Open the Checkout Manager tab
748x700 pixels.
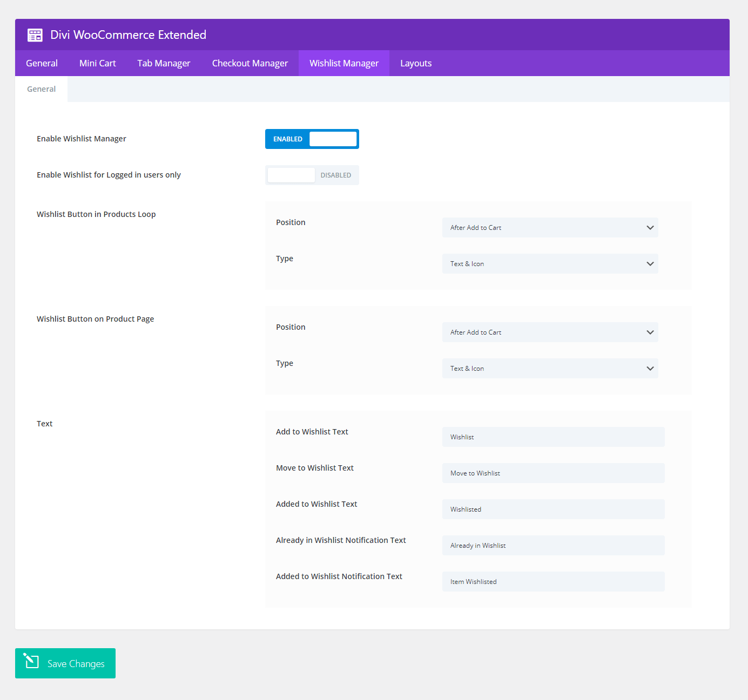coord(250,63)
